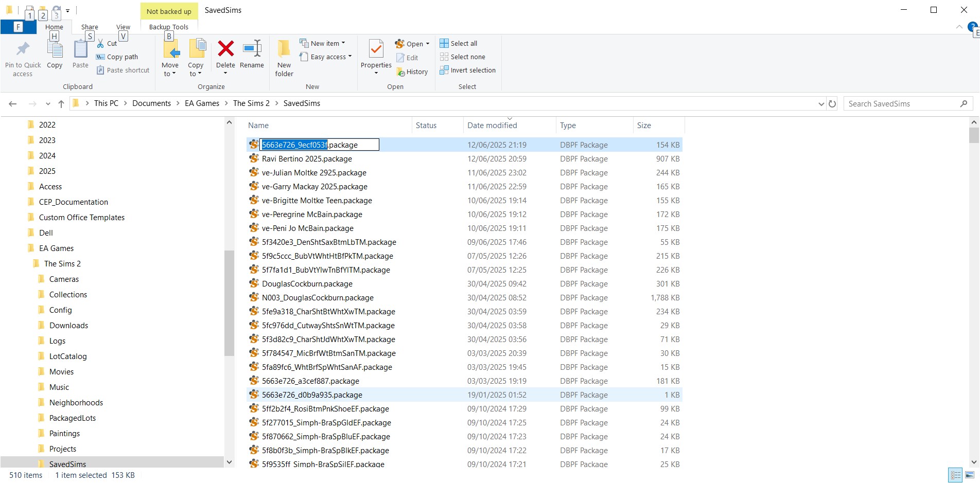Open the Copy to folder menu
Image resolution: width=980 pixels, height=483 pixels.
(x=196, y=58)
